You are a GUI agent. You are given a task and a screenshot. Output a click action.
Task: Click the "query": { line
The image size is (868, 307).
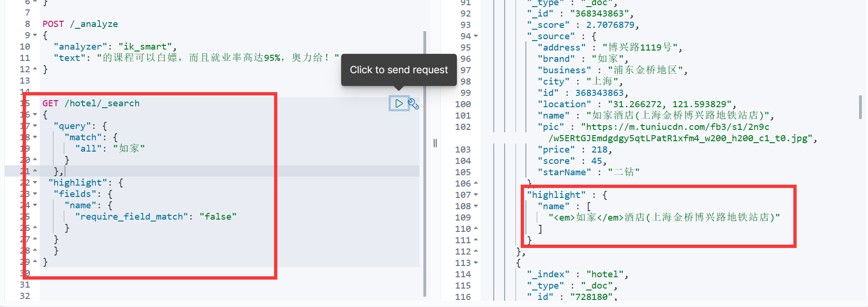80,126
